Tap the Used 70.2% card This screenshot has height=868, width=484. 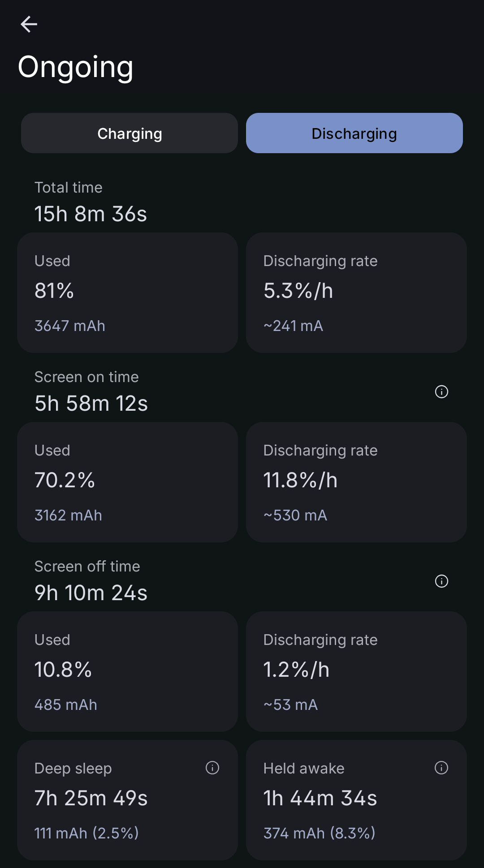point(127,482)
